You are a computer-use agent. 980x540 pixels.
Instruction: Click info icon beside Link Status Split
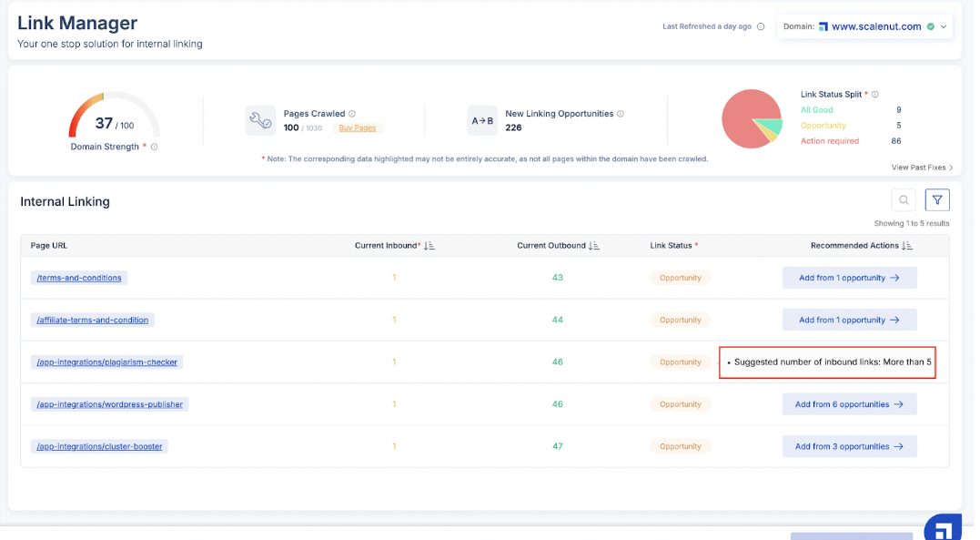click(875, 94)
